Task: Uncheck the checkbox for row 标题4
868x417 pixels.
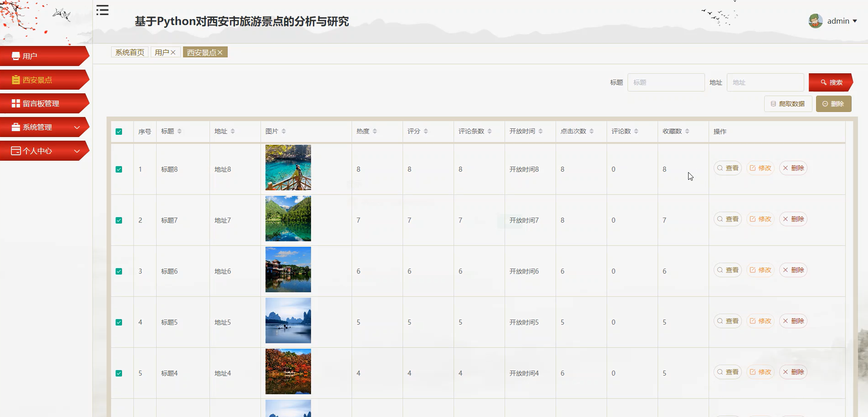Action: [x=119, y=373]
